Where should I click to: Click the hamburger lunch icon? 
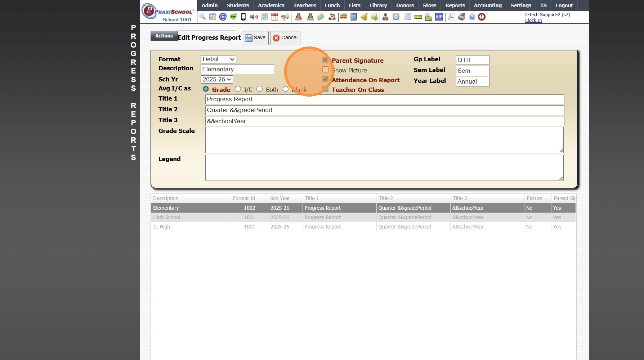(x=344, y=17)
